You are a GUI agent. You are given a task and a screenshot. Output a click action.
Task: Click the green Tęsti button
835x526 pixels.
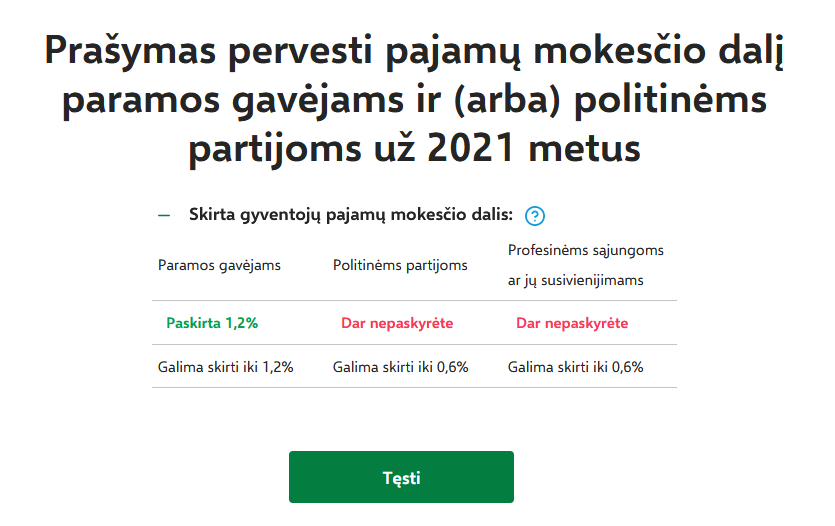[x=401, y=477]
